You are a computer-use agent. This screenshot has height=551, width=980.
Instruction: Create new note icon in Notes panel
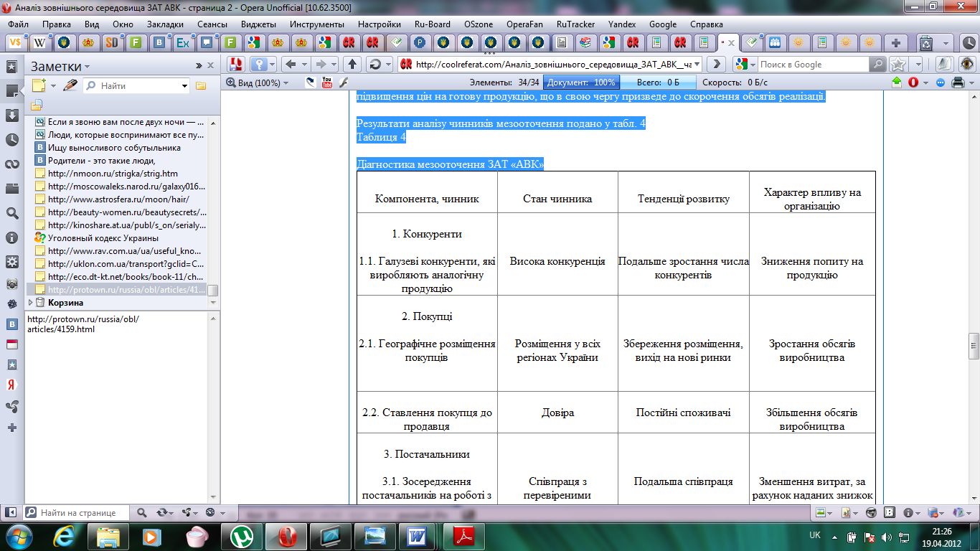39,85
